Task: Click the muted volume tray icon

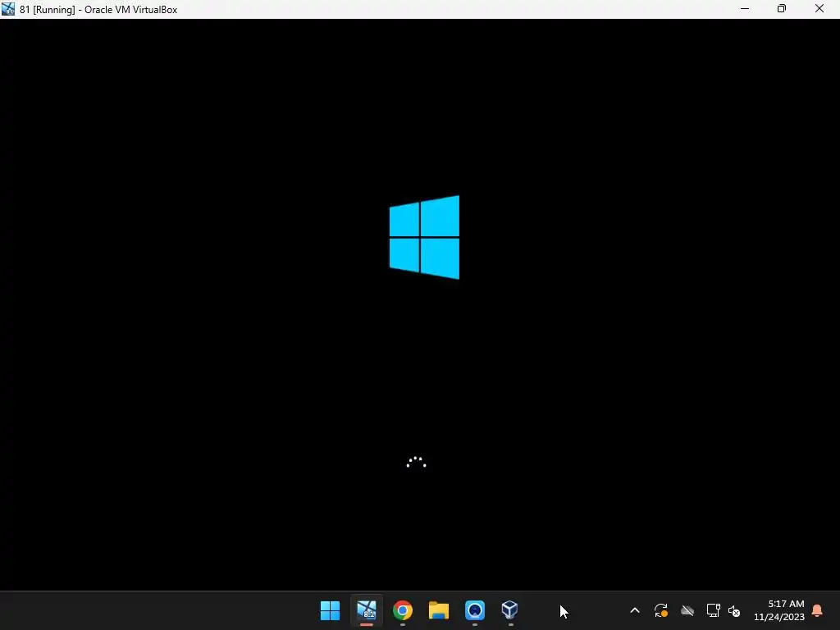Action: point(734,610)
